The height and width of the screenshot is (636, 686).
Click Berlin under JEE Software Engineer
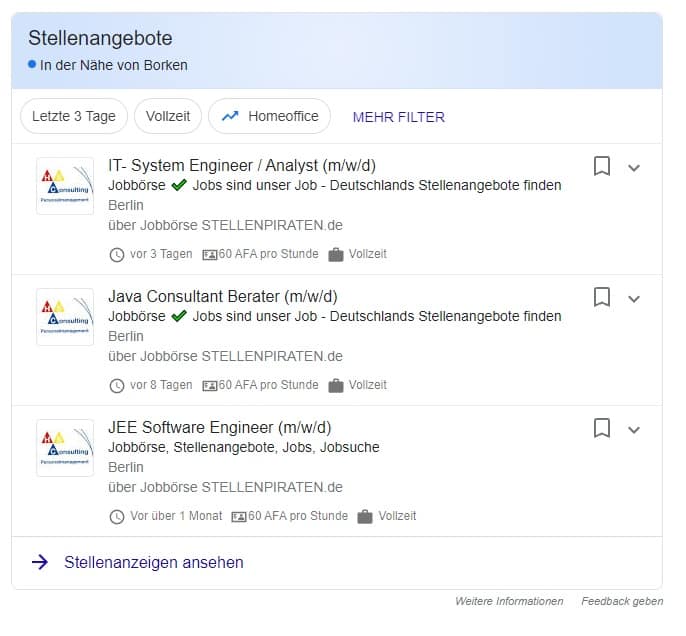click(x=126, y=467)
